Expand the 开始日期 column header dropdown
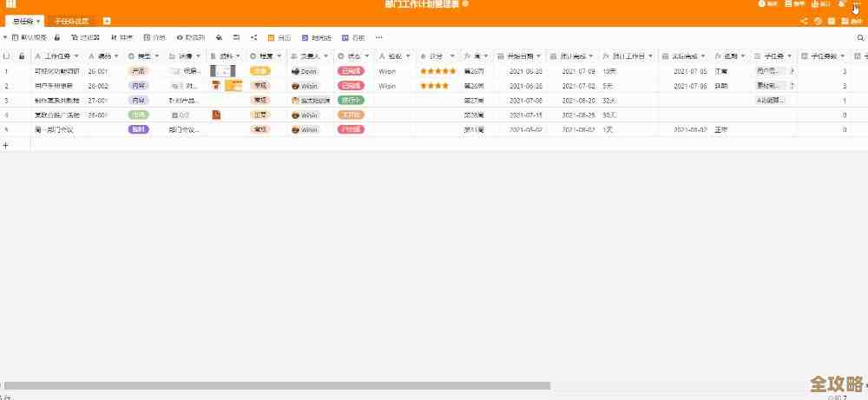868x400 pixels. point(537,56)
